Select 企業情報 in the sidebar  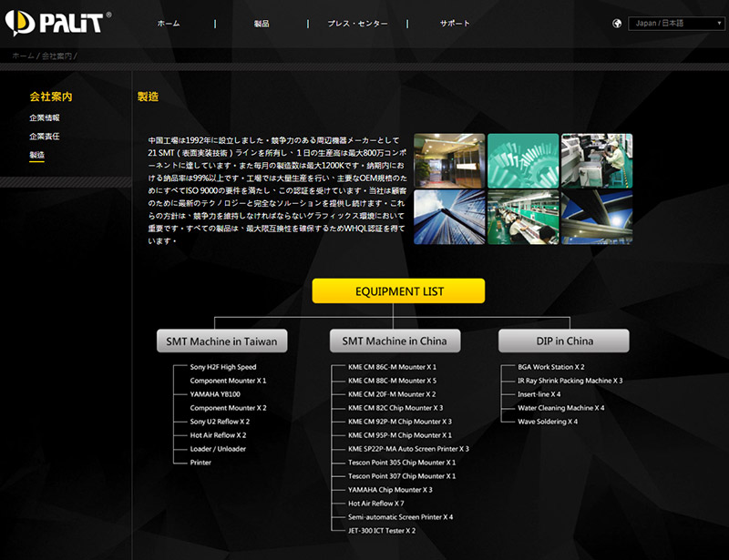tap(45, 117)
